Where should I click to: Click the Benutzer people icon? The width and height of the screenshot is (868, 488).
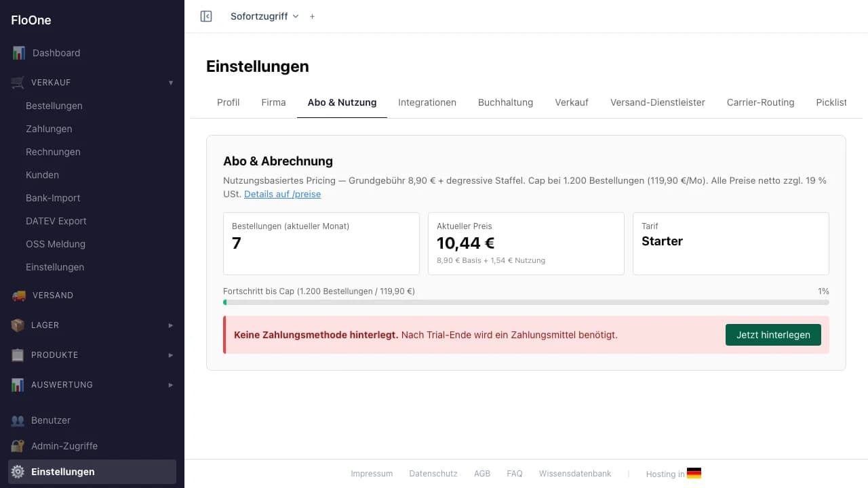pyautogui.click(x=18, y=420)
